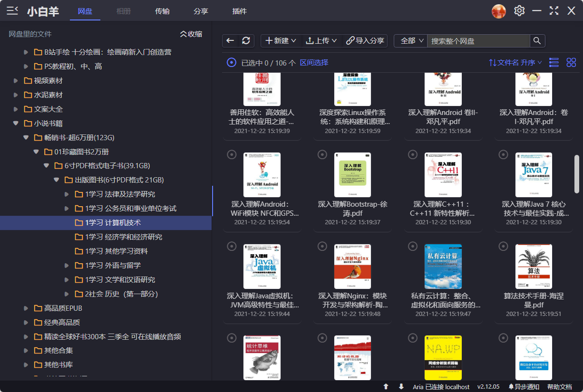
Task: Check the circle for 算法技术手册-海涅曼.pdf
Action: tap(503, 246)
